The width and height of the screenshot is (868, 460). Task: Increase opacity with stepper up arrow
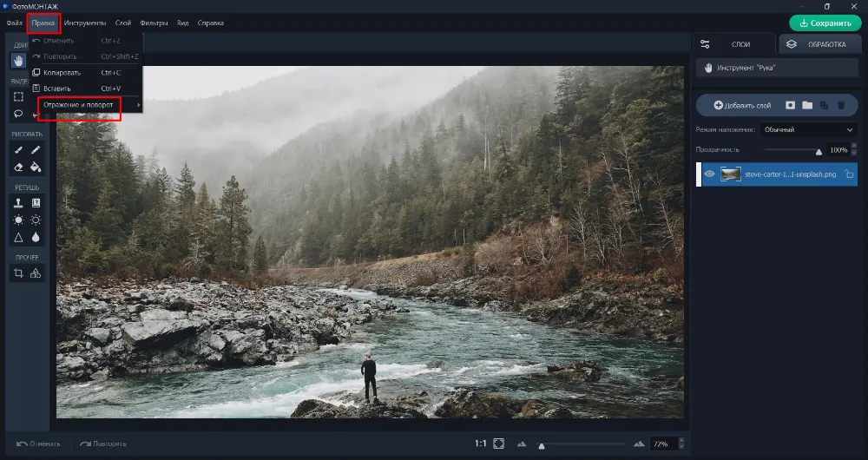pyautogui.click(x=853, y=147)
